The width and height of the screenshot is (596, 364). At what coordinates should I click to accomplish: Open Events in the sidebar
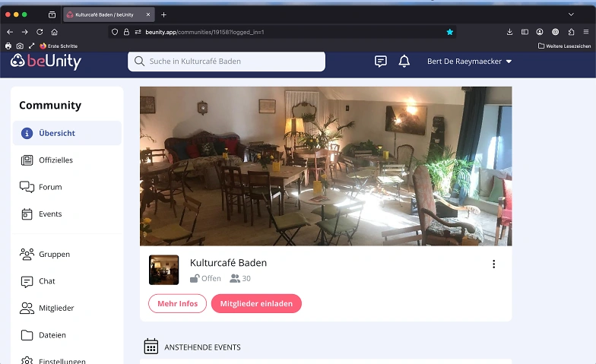67,214
